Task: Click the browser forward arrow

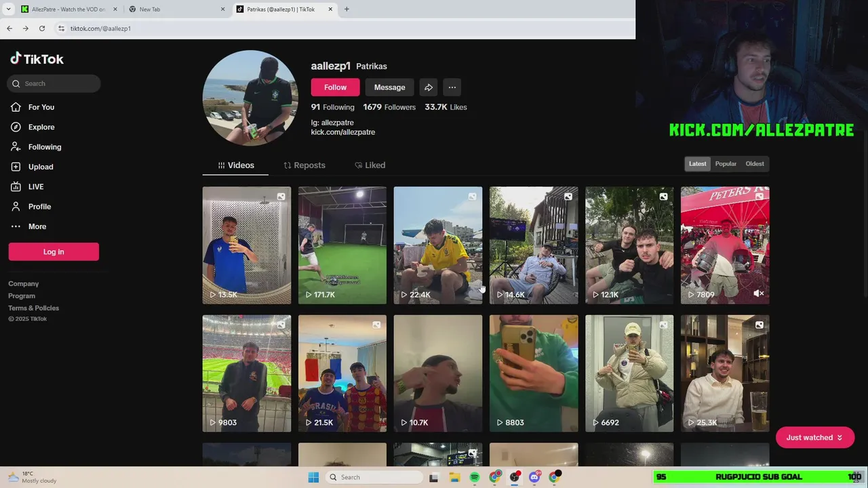Action: point(26,28)
